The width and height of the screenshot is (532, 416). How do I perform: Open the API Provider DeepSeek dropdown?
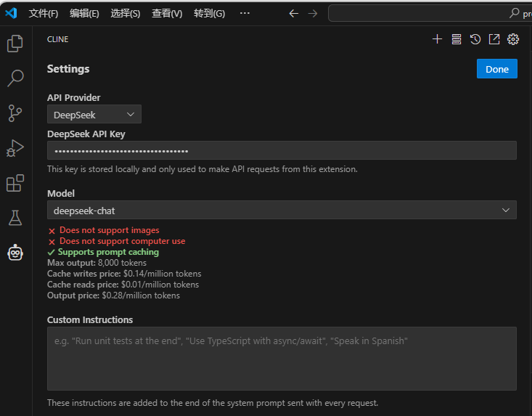94,115
